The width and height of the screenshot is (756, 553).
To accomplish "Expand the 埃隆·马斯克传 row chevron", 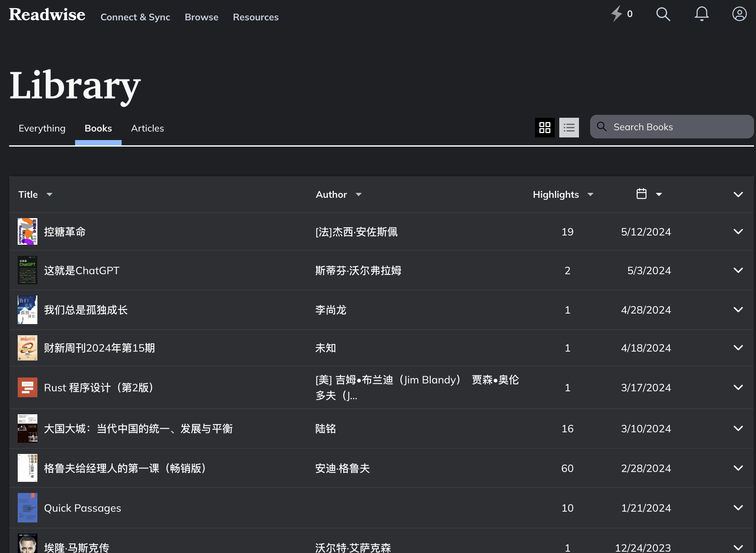I will tap(738, 548).
